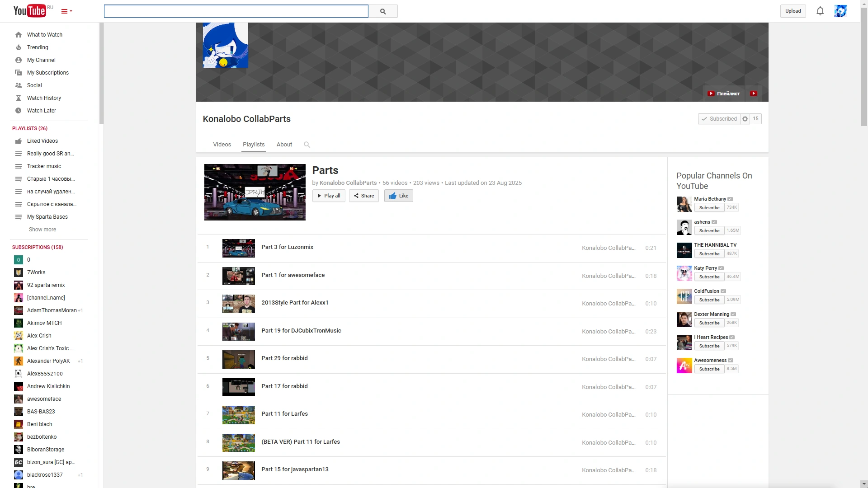The height and width of the screenshot is (488, 868).
Task: Click the YouTube logo
Action: coord(29,11)
